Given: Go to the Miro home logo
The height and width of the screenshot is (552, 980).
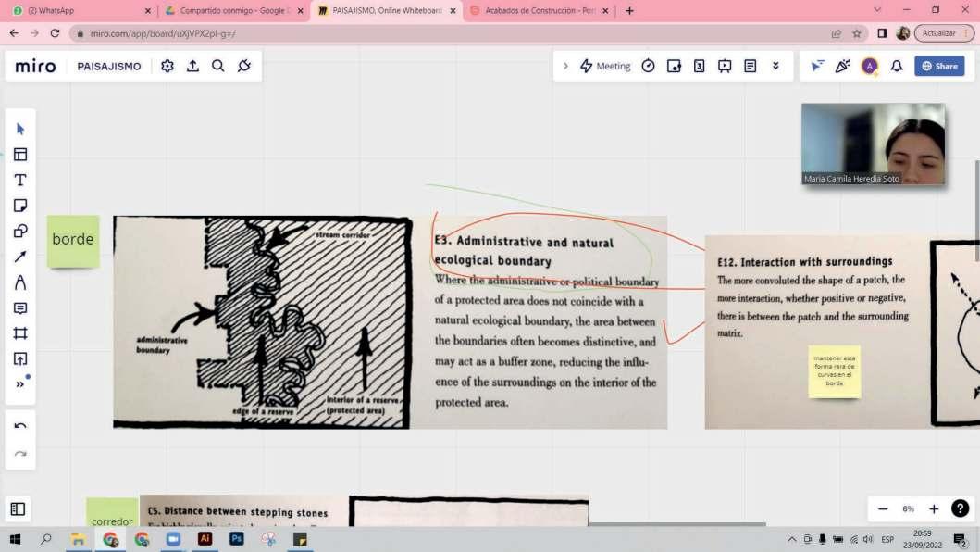Looking at the screenshot, I should [35, 67].
